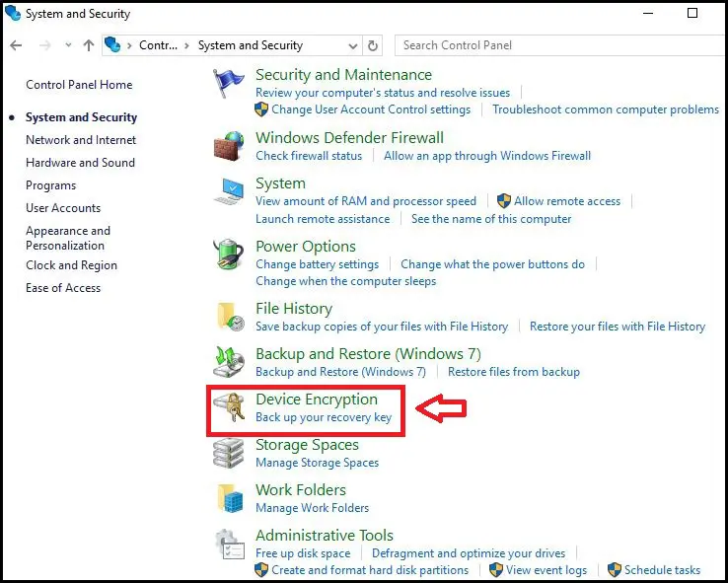The height and width of the screenshot is (583, 728).
Task: Click the Storage Spaces stacked drives icon
Action: click(229, 453)
